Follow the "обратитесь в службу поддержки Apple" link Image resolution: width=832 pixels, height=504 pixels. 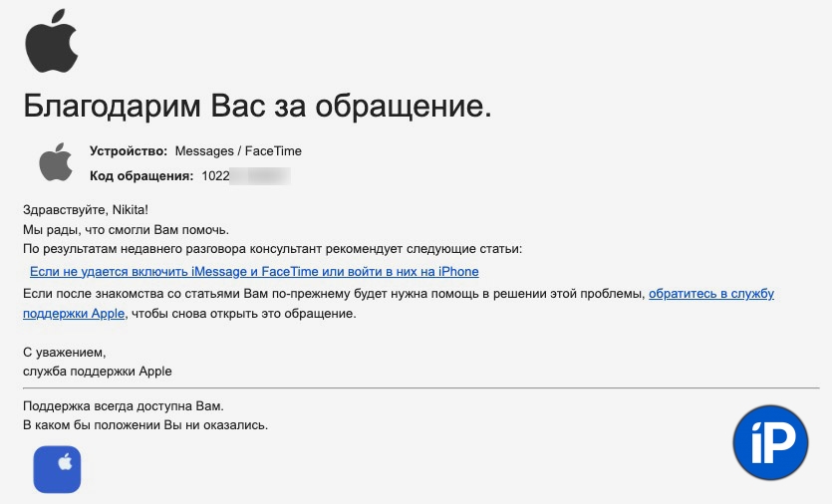710,294
